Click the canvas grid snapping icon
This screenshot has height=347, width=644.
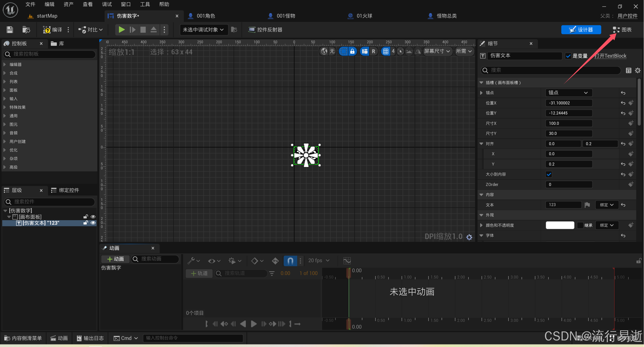pyautogui.click(x=385, y=51)
